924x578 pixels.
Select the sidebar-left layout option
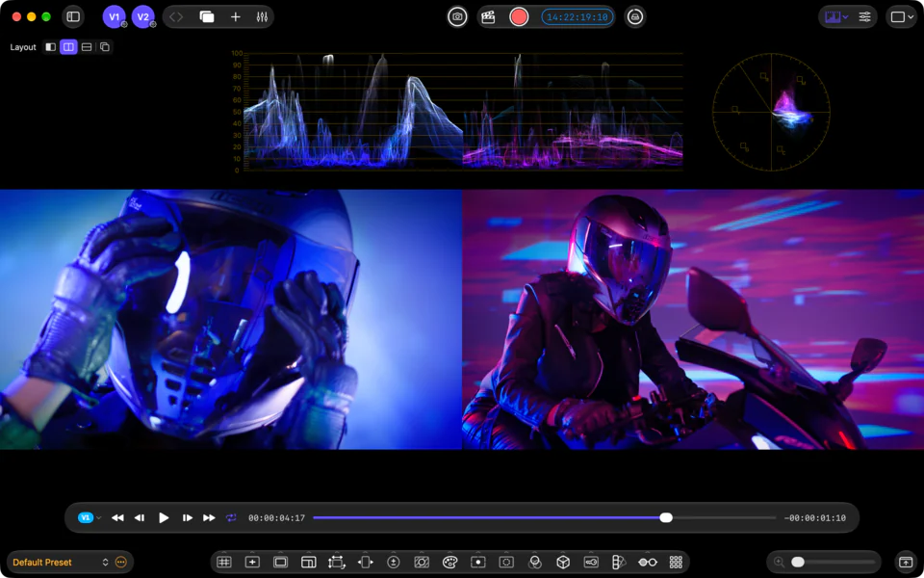(x=51, y=47)
